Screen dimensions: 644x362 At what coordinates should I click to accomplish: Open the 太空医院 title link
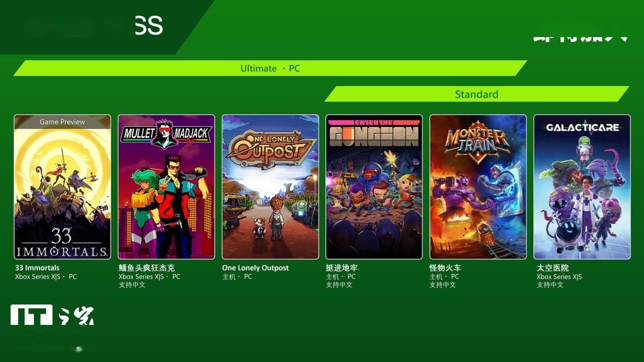(x=553, y=268)
